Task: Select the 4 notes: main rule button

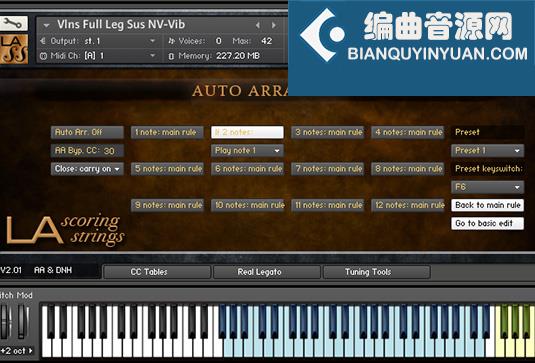Action: click(408, 132)
